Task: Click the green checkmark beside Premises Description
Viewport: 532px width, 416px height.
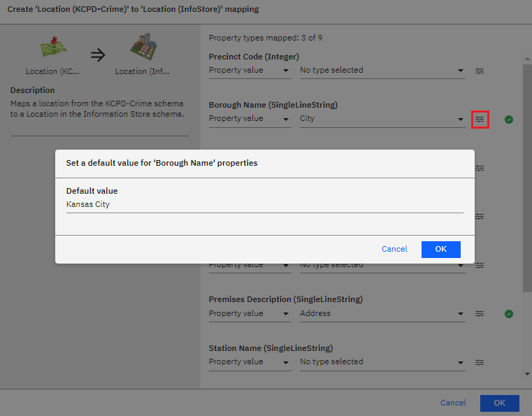Action: 509,314
